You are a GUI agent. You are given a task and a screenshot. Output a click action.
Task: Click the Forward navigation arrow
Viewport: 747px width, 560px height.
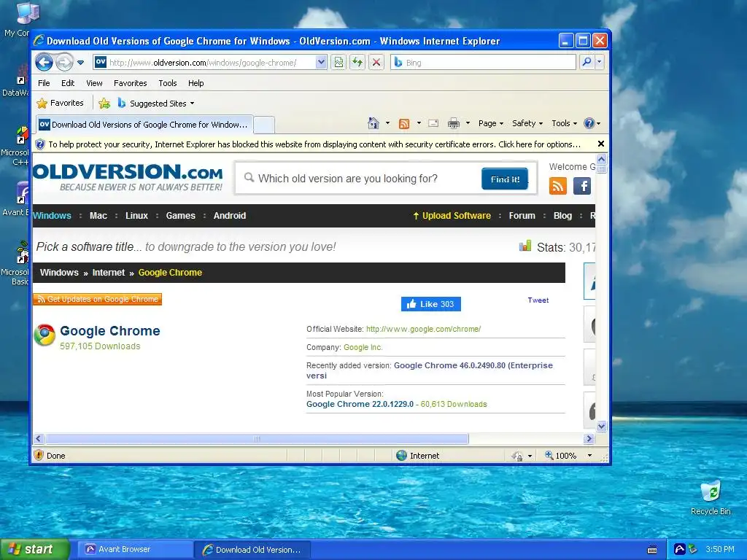64,62
